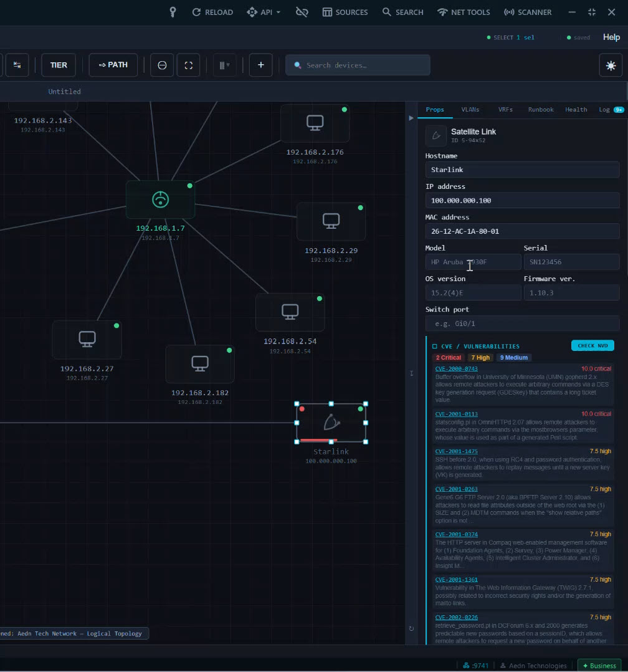Edit the Hostname field
Viewport: 628px width, 672px height.
(522, 170)
